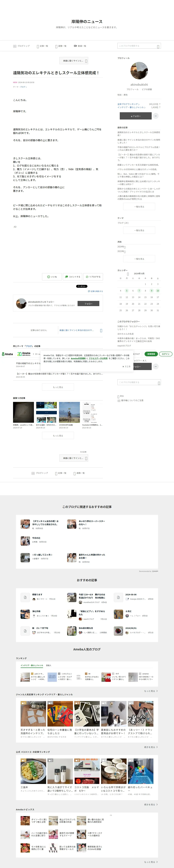Open the 動画一覧 tab
This screenshot has height=868, width=174.
tap(80, 46)
